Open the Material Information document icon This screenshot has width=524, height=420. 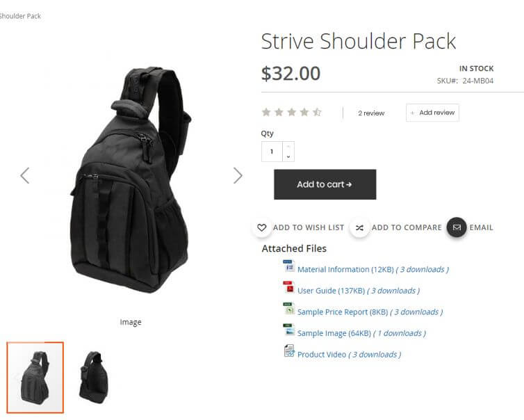[x=288, y=266]
